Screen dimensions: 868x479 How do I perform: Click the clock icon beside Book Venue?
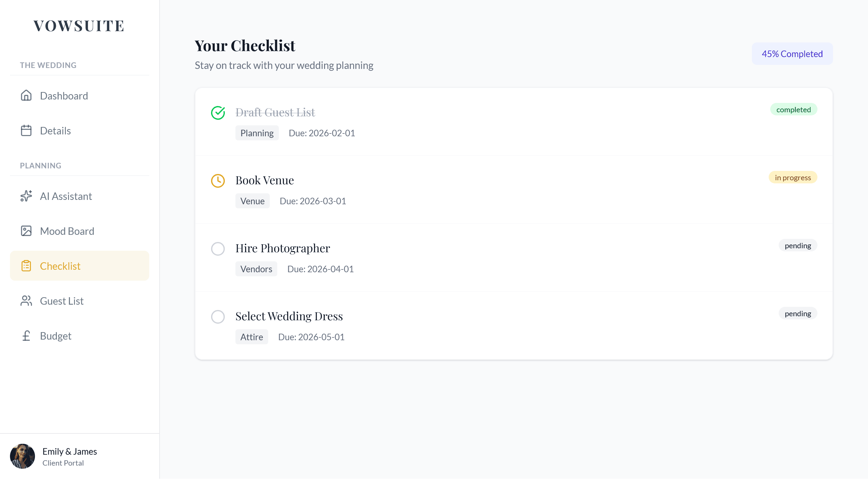coord(218,181)
